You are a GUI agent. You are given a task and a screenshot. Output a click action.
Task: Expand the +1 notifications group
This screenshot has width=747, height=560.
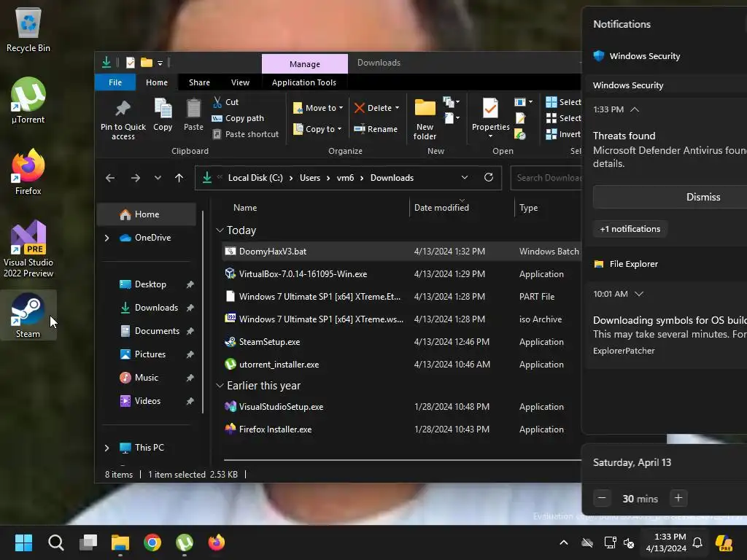[630, 229]
